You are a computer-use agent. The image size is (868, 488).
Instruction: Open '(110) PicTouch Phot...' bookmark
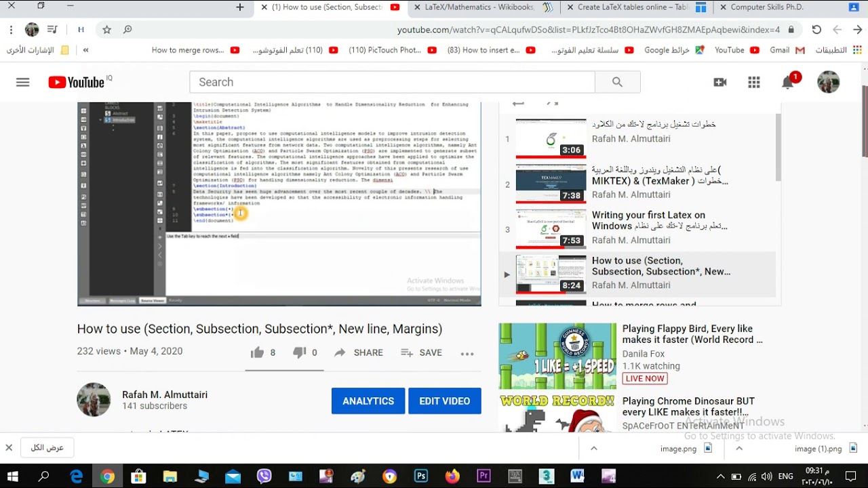tap(393, 50)
